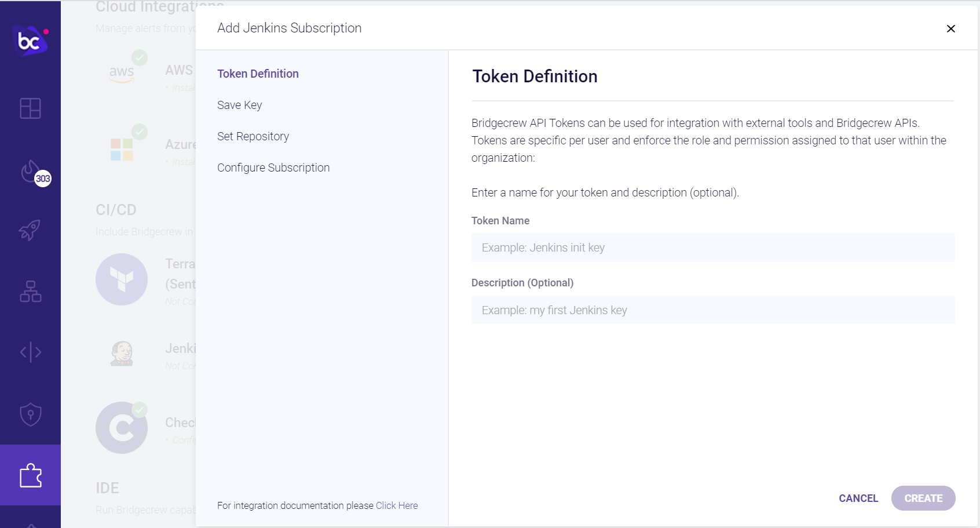
Task: Select the Set Repository step
Action: click(x=253, y=136)
